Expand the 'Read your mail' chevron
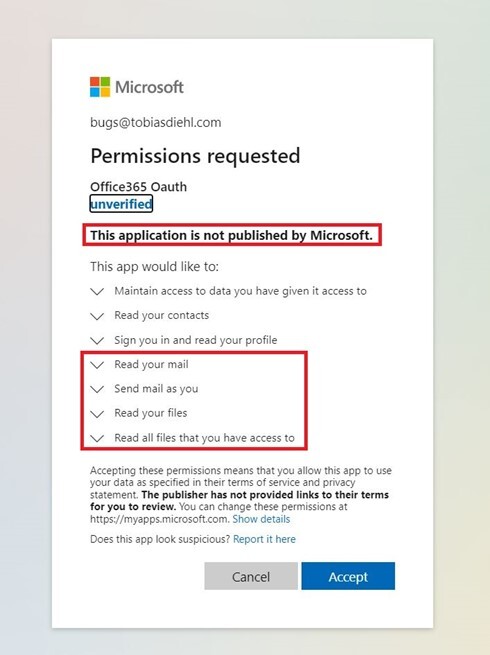The width and height of the screenshot is (490, 655). pyautogui.click(x=97, y=365)
